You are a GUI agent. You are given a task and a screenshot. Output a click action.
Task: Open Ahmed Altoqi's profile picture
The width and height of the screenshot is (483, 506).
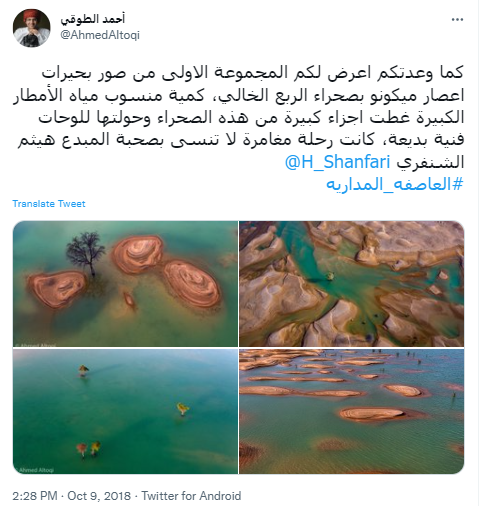31,28
